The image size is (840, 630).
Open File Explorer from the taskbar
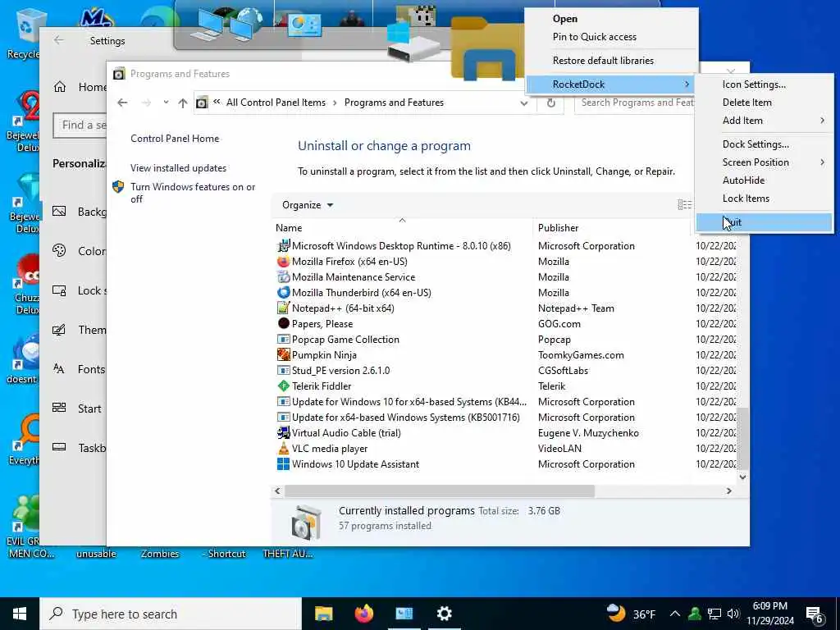point(323,614)
